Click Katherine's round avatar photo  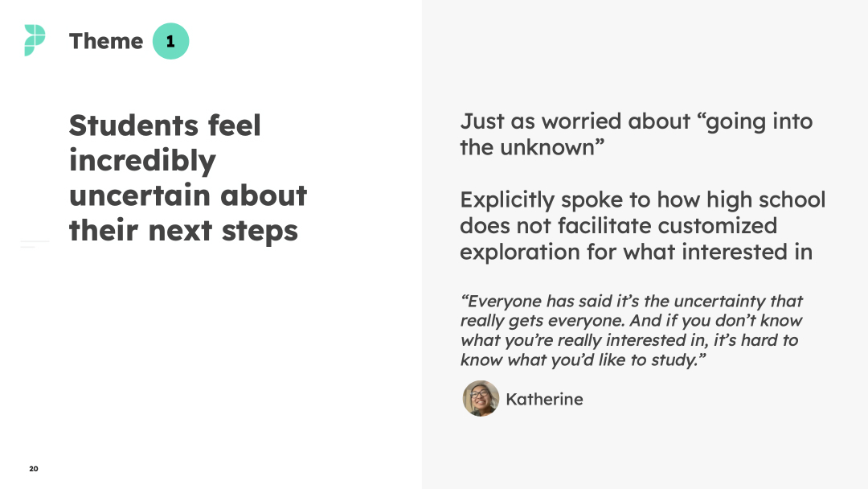(x=481, y=398)
